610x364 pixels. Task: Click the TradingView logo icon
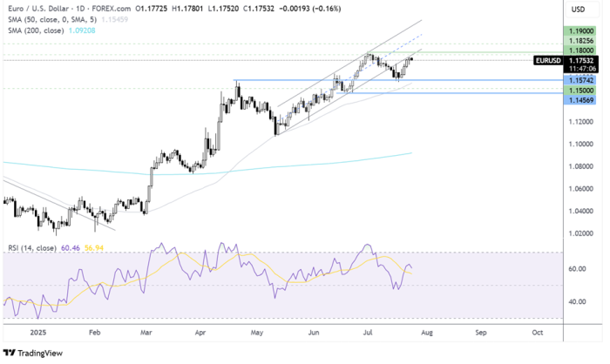[12, 353]
